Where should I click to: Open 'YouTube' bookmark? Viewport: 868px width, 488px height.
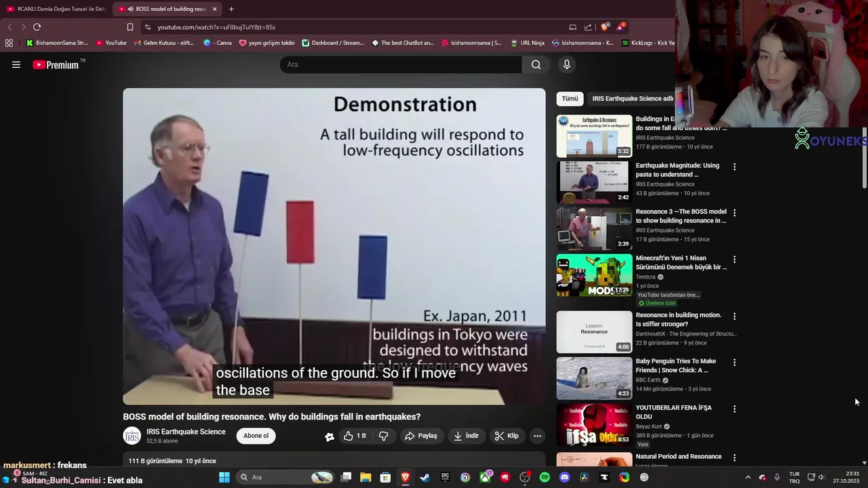click(x=111, y=43)
